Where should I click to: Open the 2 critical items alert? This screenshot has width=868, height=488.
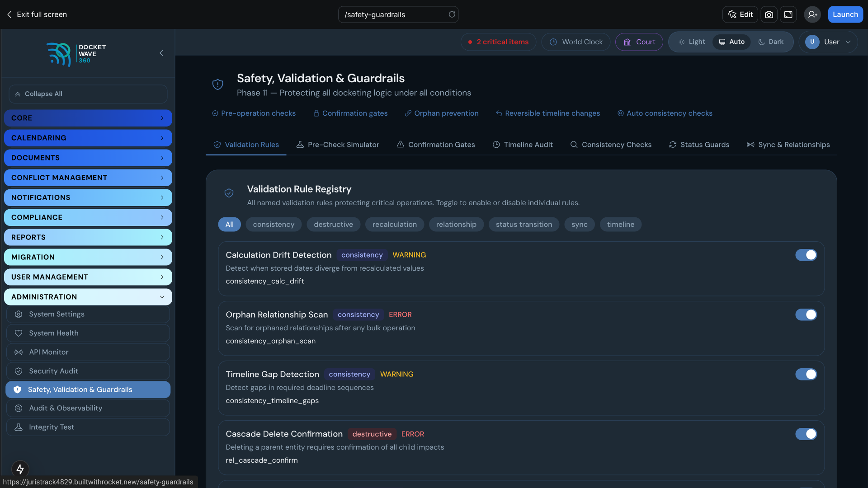[x=498, y=42]
